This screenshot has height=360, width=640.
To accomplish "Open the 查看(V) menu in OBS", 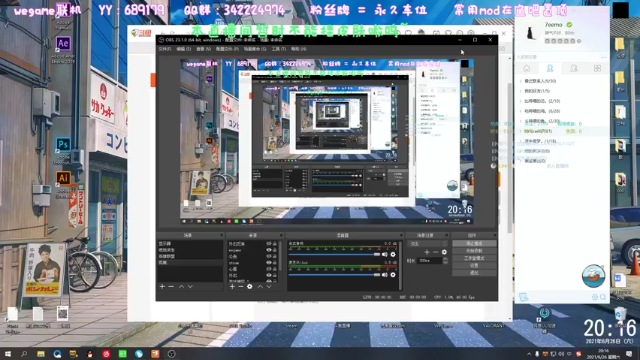I will click(x=203, y=49).
